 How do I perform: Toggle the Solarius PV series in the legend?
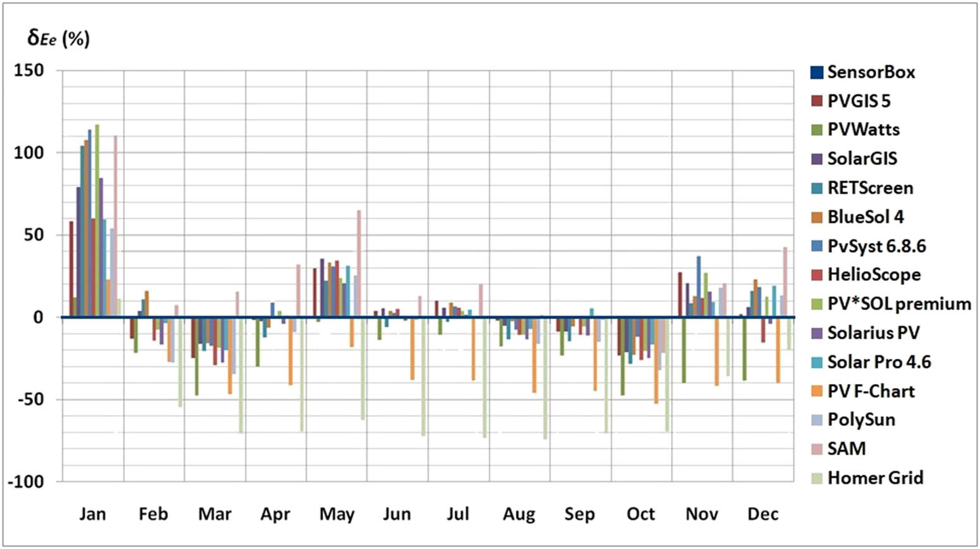(x=816, y=333)
